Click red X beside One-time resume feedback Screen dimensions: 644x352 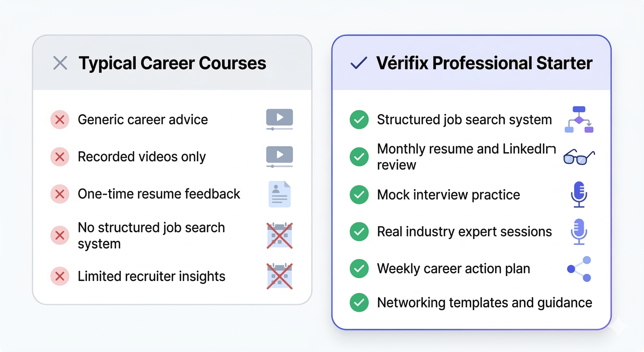coord(60,194)
